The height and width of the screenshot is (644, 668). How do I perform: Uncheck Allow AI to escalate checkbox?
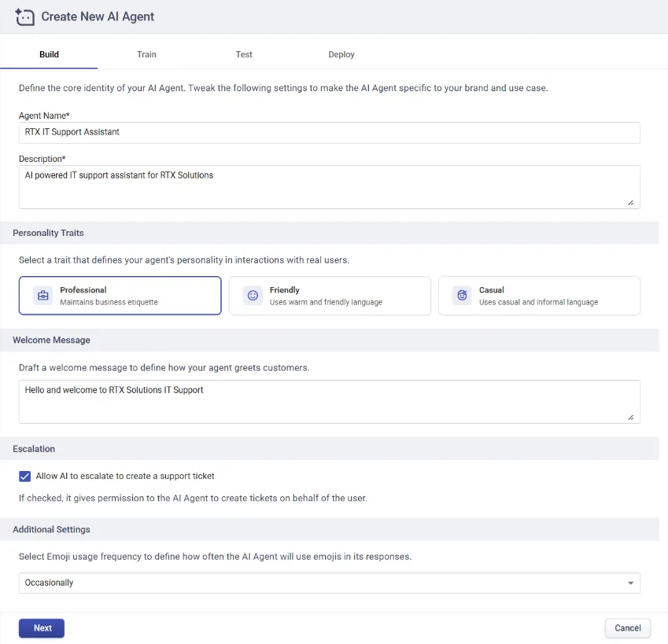[25, 477]
